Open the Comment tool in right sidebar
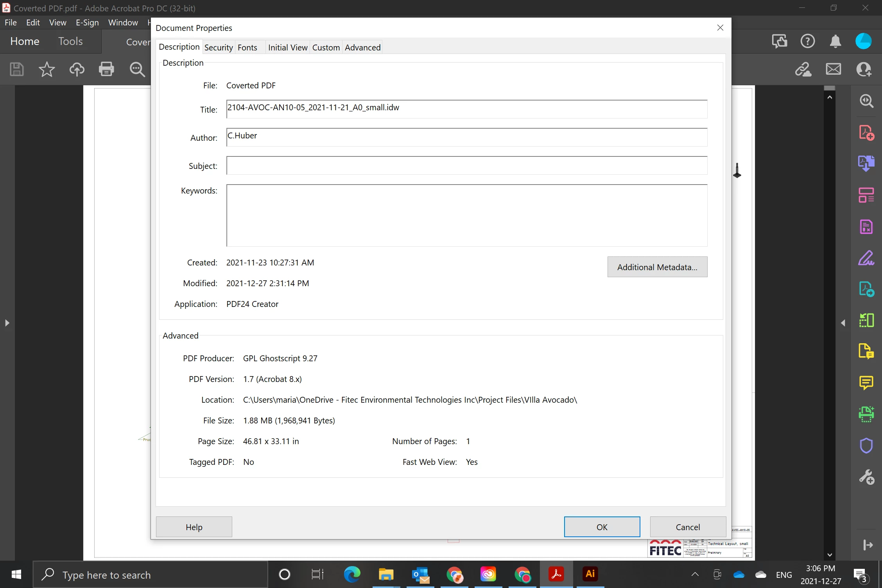The image size is (882, 588). [866, 382]
